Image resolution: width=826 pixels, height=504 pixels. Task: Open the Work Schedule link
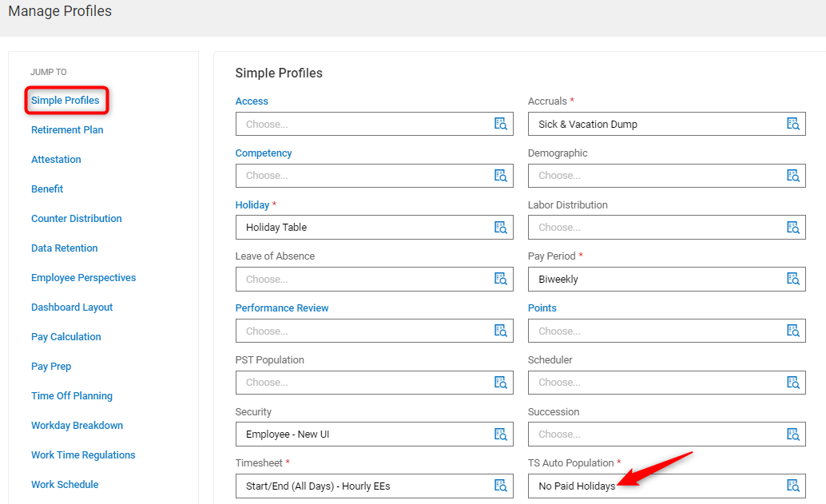pos(65,484)
